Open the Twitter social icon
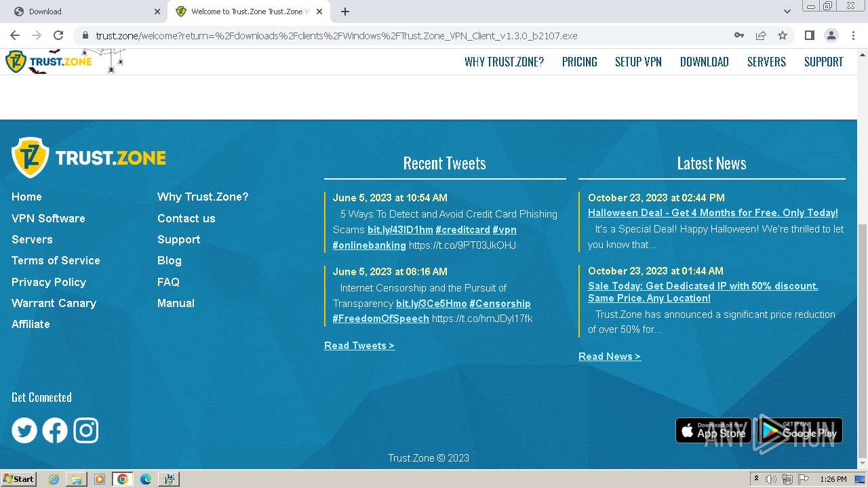 (x=24, y=430)
